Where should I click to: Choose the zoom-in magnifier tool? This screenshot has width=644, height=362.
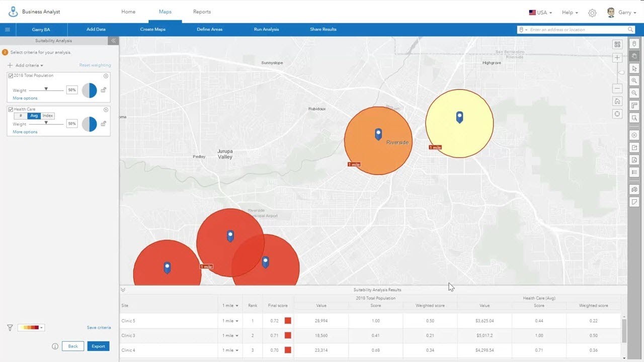click(634, 80)
